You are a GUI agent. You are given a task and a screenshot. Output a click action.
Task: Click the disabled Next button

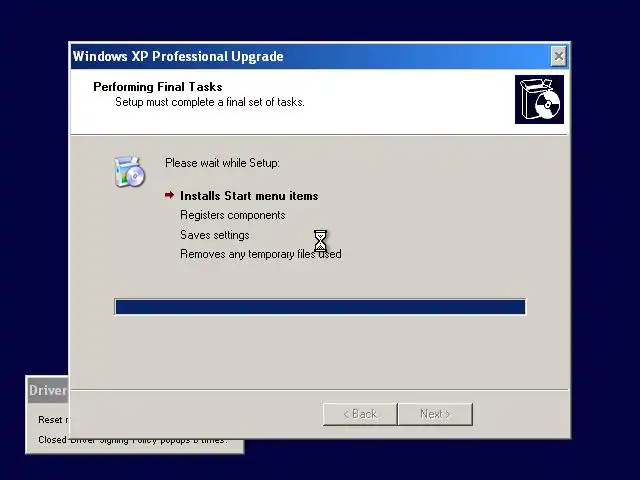pos(435,414)
